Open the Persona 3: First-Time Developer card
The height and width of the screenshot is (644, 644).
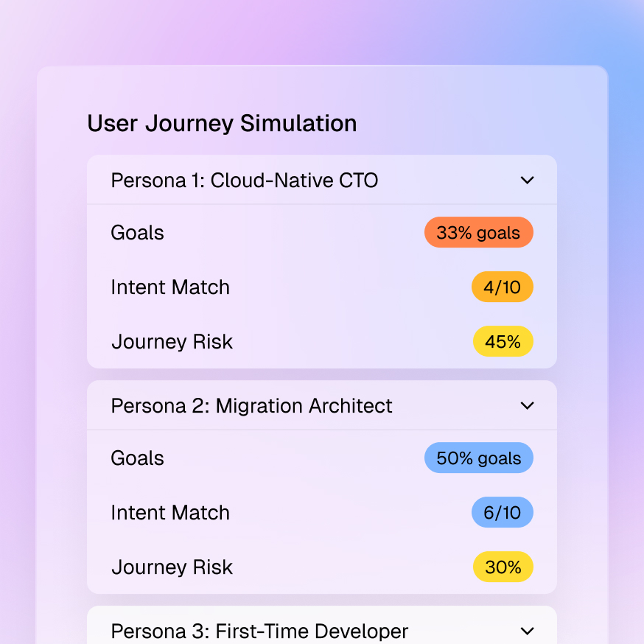[259, 631]
